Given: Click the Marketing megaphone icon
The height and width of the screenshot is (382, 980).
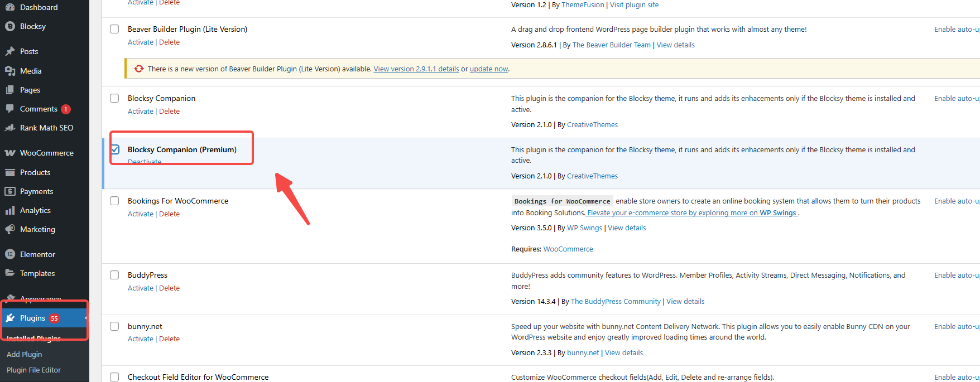Looking at the screenshot, I should (x=10, y=229).
